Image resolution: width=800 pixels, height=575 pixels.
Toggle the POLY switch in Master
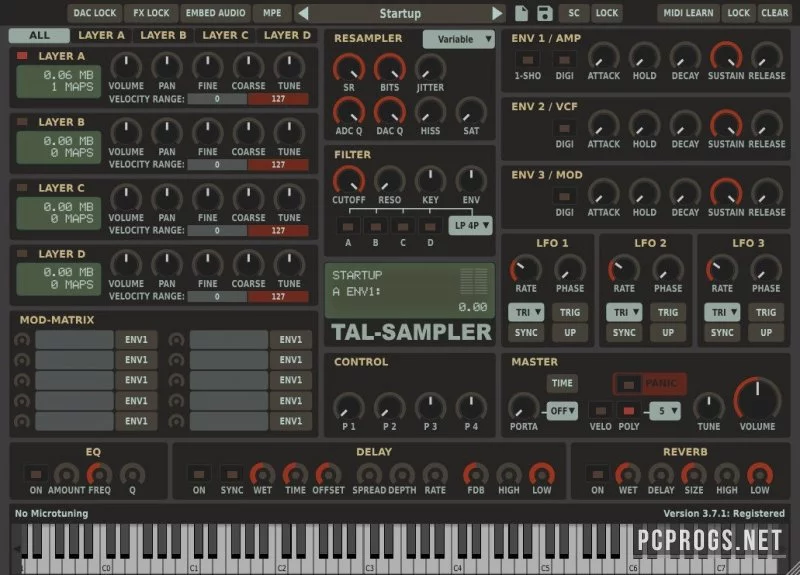tap(629, 410)
